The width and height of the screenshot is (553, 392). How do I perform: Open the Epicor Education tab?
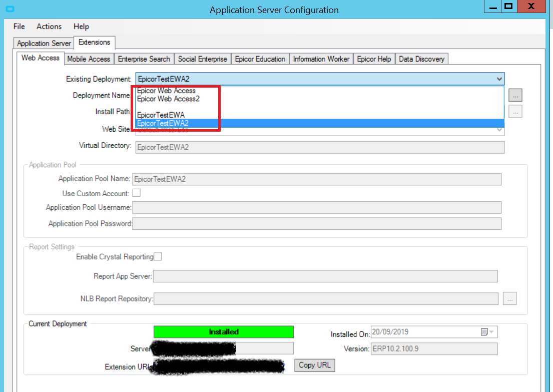coord(260,59)
